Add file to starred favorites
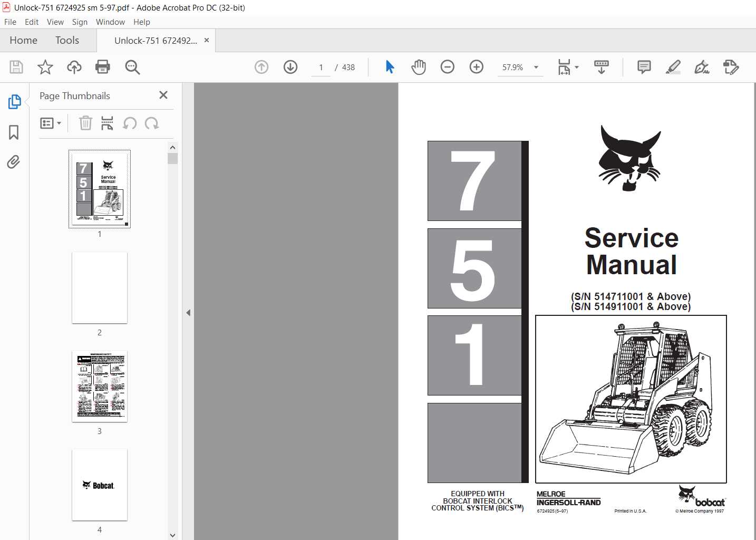The height and width of the screenshot is (540, 756). click(45, 67)
